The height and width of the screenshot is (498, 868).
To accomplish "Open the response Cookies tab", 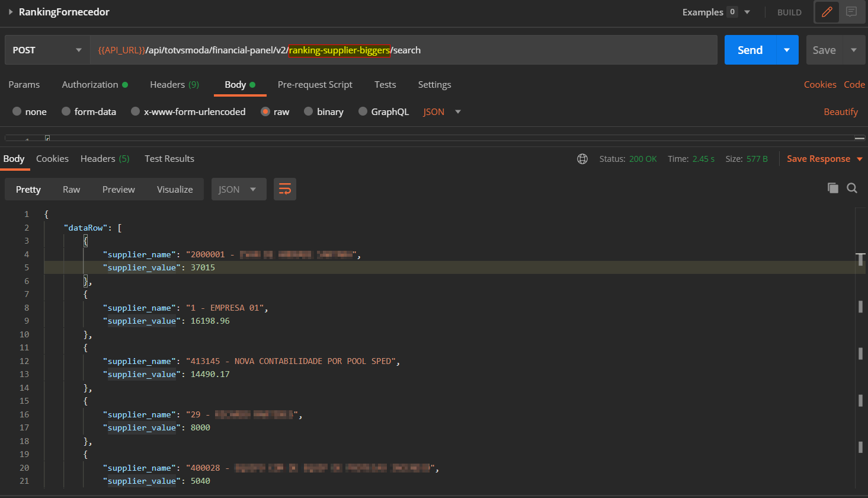I will pyautogui.click(x=52, y=159).
